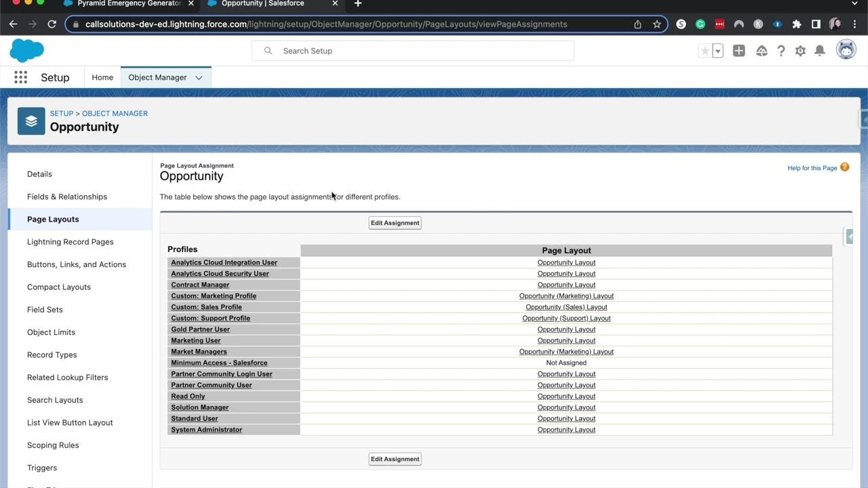Open Fields & Relationships in sidebar
Image resolution: width=868 pixels, height=488 pixels.
coord(67,197)
